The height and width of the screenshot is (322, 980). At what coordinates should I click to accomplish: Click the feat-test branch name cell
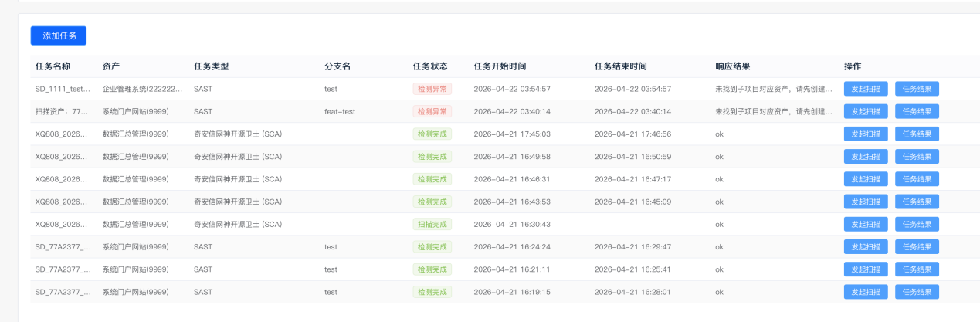pyautogui.click(x=340, y=111)
